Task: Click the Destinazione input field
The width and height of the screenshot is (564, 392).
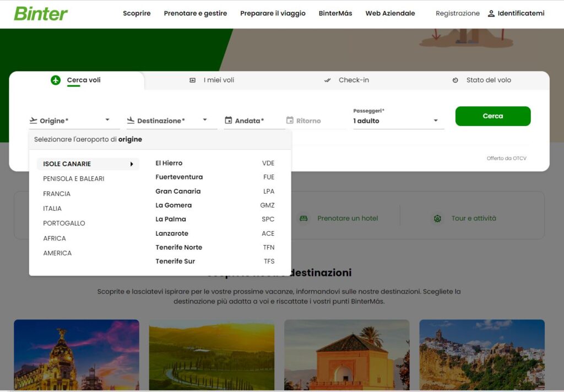Action: [172, 121]
